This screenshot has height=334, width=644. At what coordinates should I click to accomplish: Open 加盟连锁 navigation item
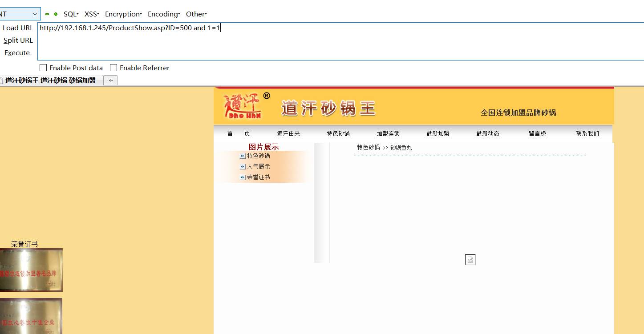pyautogui.click(x=388, y=133)
